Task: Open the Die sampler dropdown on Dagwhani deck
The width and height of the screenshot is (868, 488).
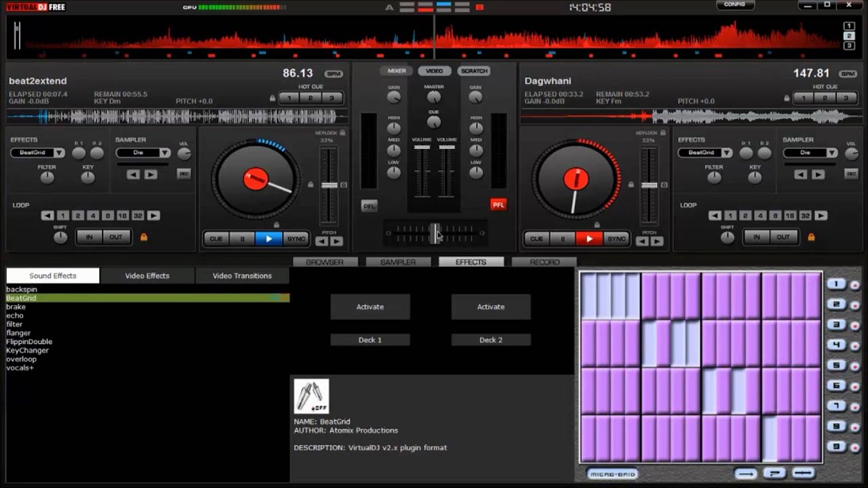Action: point(832,153)
